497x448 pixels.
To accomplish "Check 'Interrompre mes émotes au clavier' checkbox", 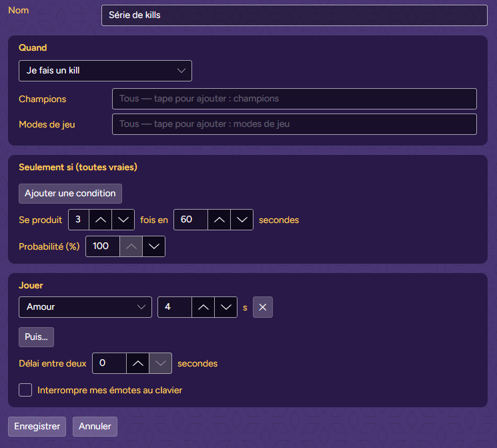I will [25, 390].
